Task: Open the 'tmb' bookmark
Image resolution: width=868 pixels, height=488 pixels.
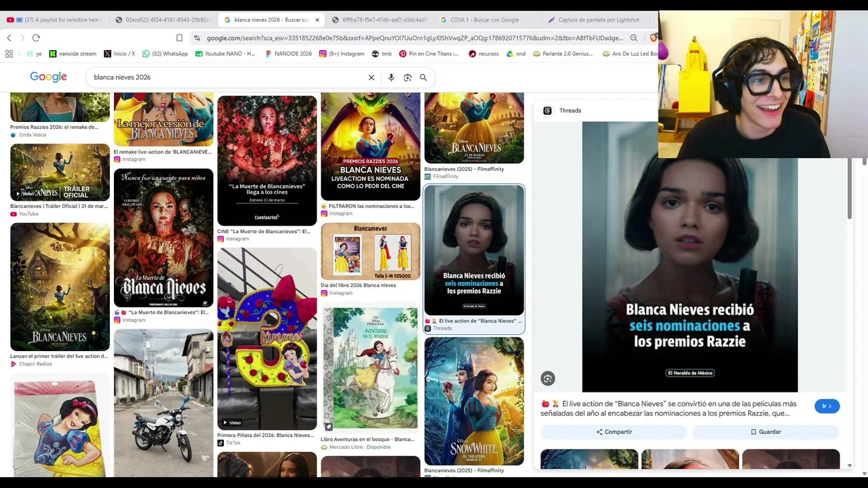Action: click(x=382, y=54)
